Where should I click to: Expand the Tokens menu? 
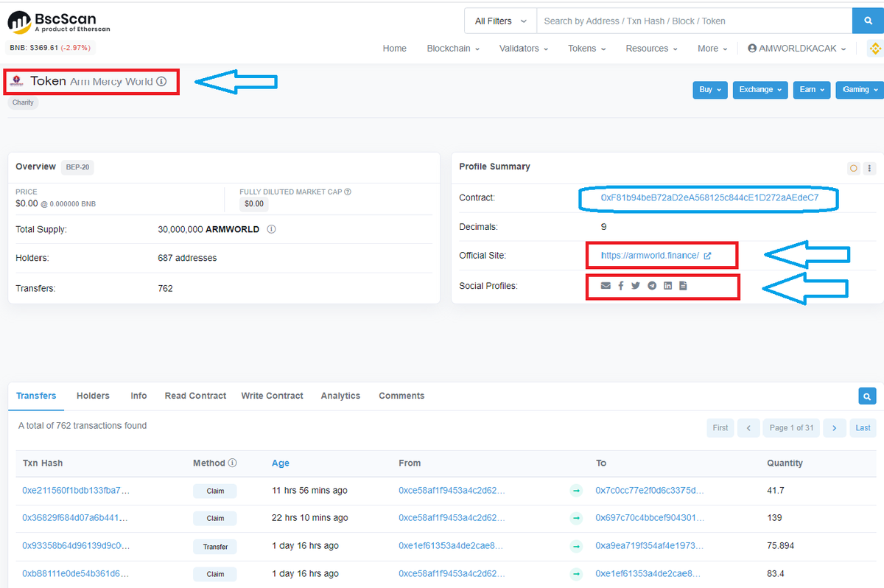pyautogui.click(x=587, y=49)
